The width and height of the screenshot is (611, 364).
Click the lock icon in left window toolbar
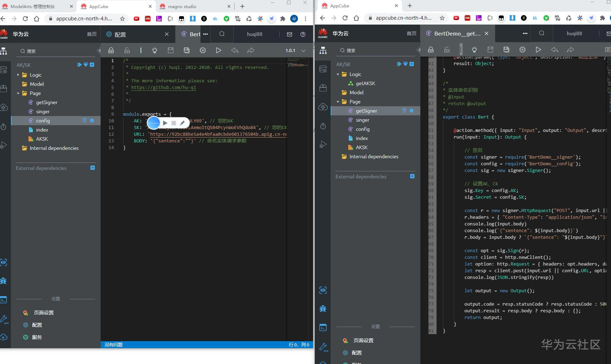click(111, 50)
